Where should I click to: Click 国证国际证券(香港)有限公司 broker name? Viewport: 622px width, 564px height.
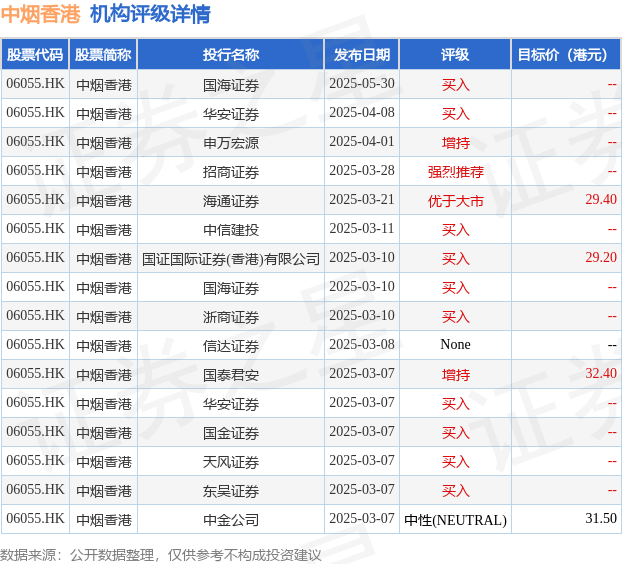[x=231, y=259]
